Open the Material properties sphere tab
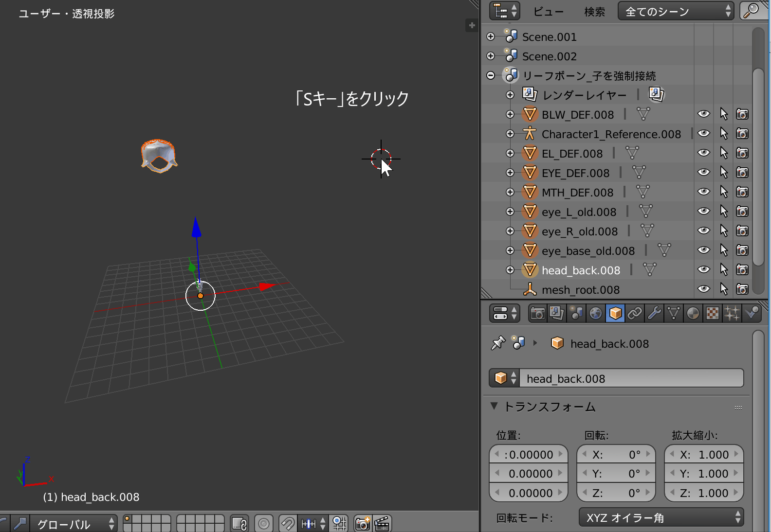The height and width of the screenshot is (532, 771). tap(693, 313)
